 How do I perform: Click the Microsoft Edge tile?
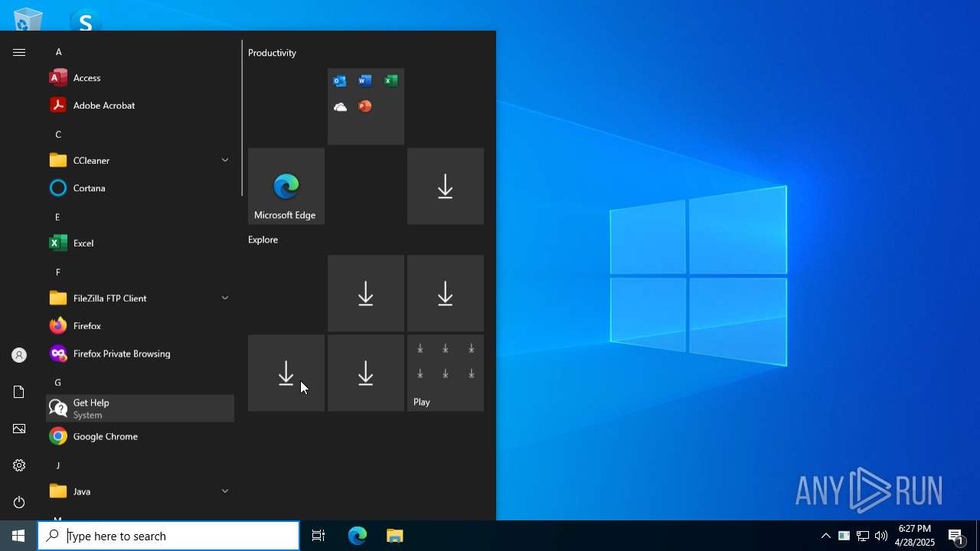[x=286, y=186]
